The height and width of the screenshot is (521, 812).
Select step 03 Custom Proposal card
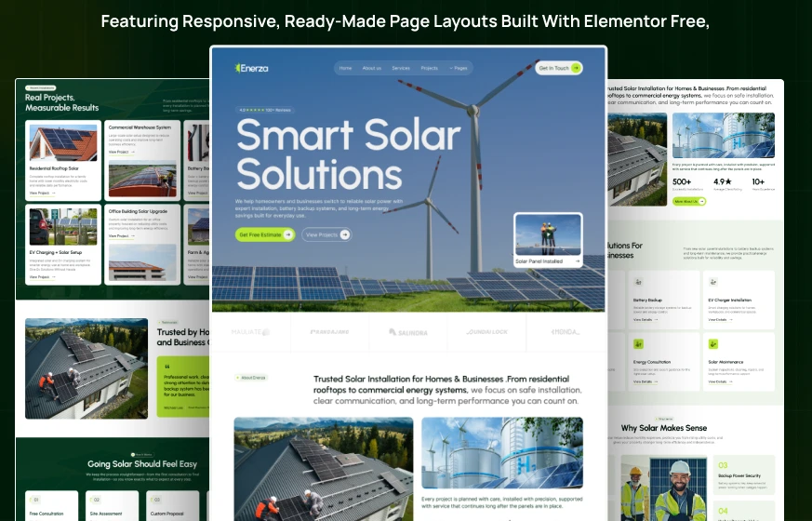(x=172, y=506)
